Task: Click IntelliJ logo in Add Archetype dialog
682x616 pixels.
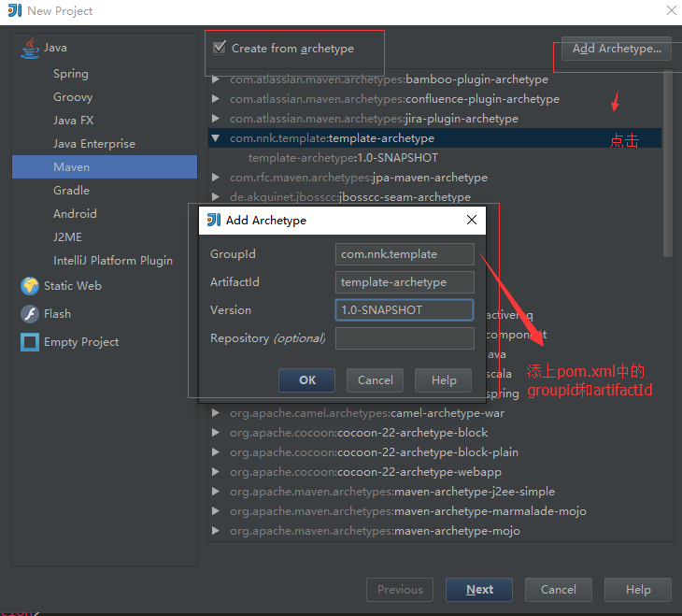Action: (214, 220)
